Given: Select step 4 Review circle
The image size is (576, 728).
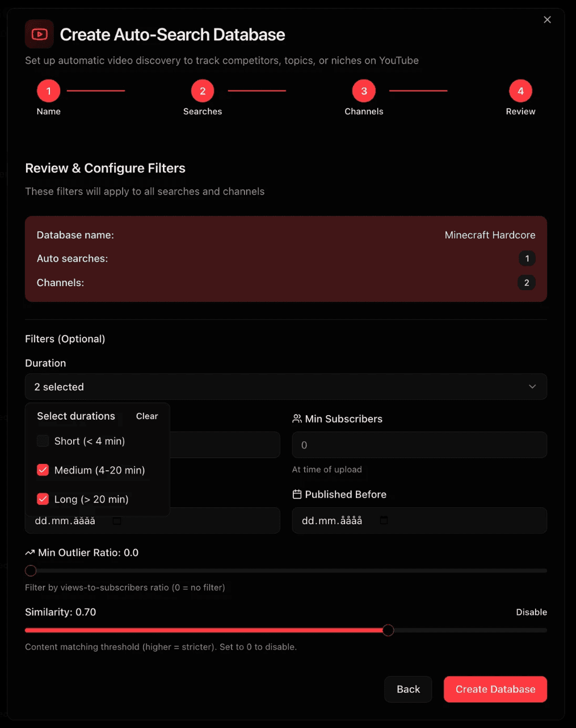Looking at the screenshot, I should pos(520,91).
